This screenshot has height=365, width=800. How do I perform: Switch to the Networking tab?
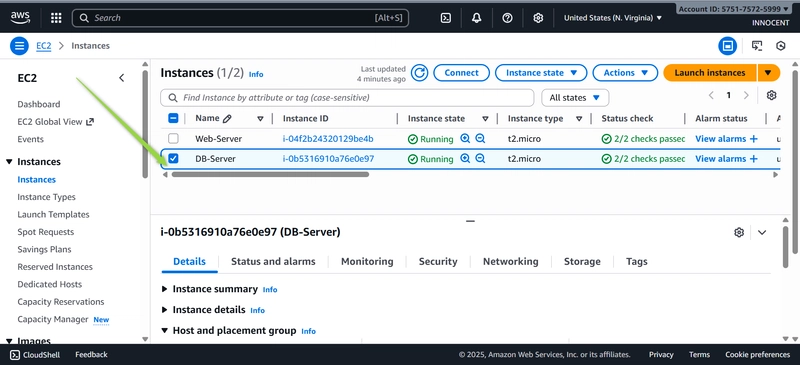[510, 261]
